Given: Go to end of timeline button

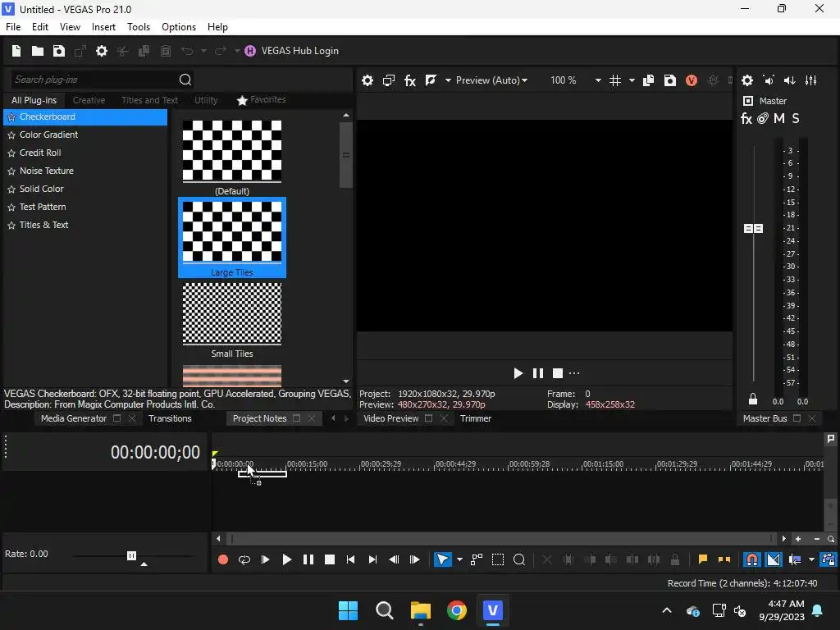Looking at the screenshot, I should [x=372, y=559].
